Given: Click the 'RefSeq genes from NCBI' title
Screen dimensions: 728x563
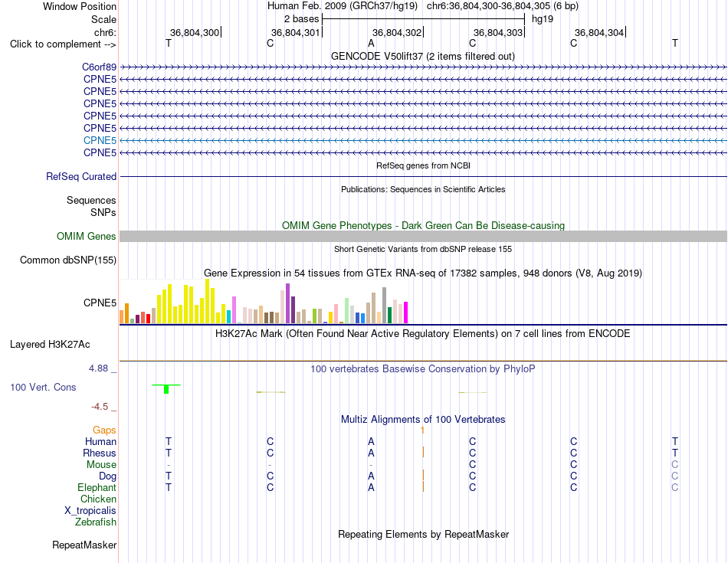Looking at the screenshot, I should 424,165.
